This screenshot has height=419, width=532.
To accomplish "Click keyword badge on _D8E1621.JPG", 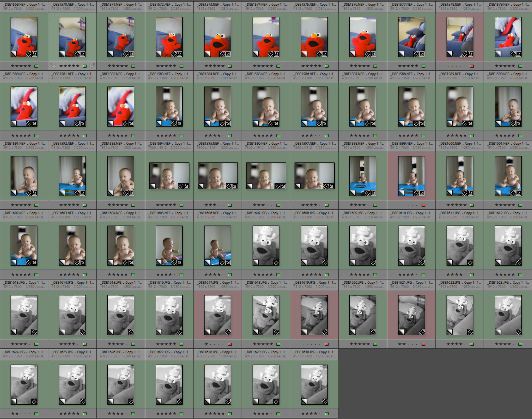I will point(422,332).
